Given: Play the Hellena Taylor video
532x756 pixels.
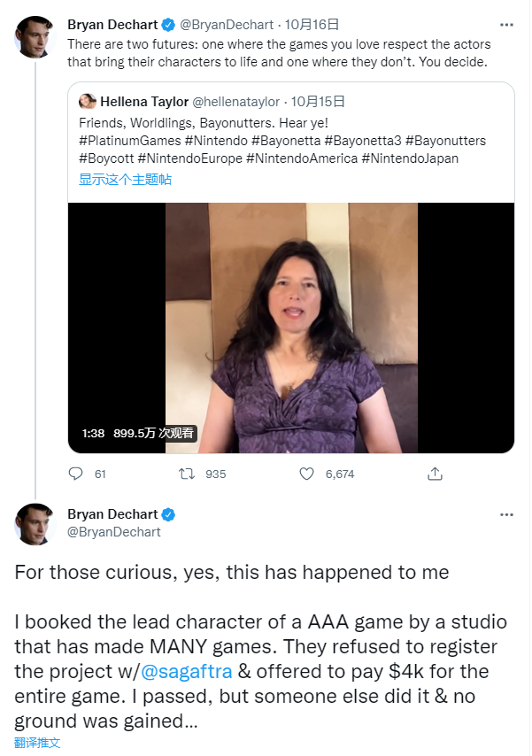Looking at the screenshot, I should click(x=291, y=328).
